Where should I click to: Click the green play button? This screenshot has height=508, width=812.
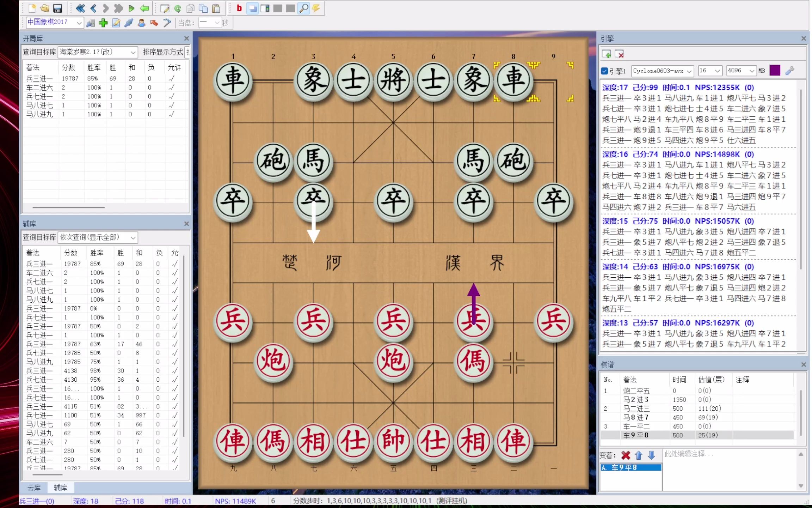tap(131, 8)
